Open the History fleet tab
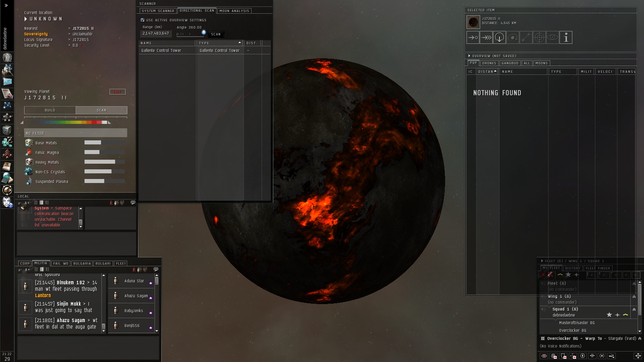This screenshot has width=644, height=362. [572, 268]
